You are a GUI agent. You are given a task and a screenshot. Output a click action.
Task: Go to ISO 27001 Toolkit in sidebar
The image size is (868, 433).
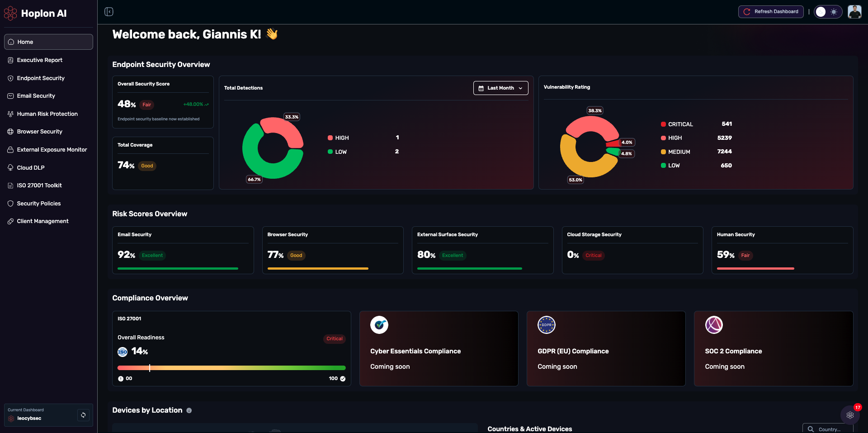coord(39,186)
